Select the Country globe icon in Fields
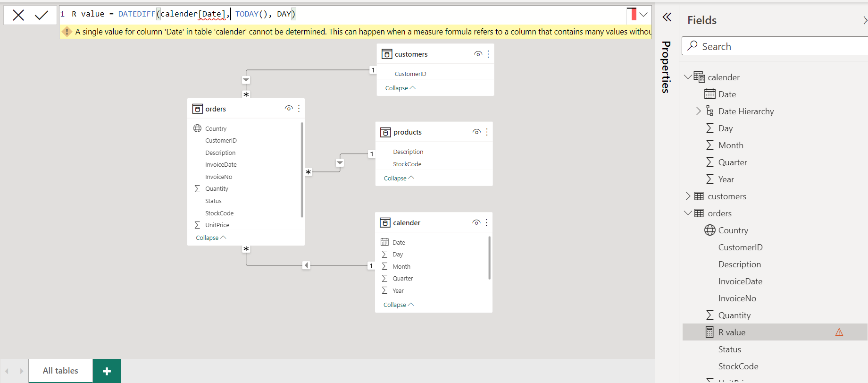The width and height of the screenshot is (868, 383). (710, 230)
